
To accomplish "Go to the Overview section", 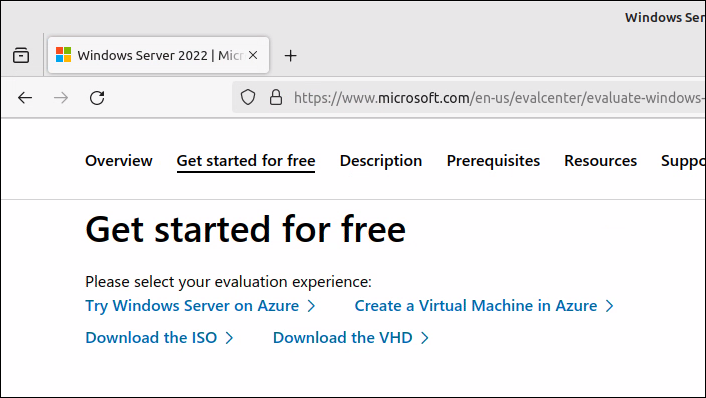I will [x=119, y=161].
